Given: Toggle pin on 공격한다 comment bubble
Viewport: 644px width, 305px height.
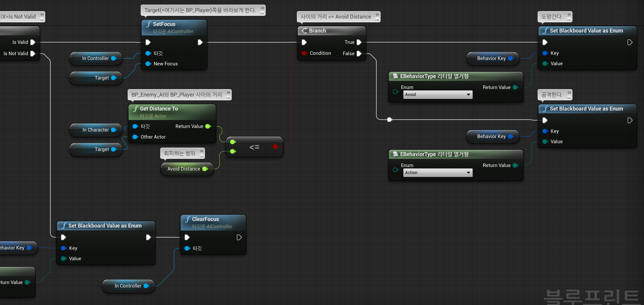Looking at the screenshot, I should tap(569, 93).
